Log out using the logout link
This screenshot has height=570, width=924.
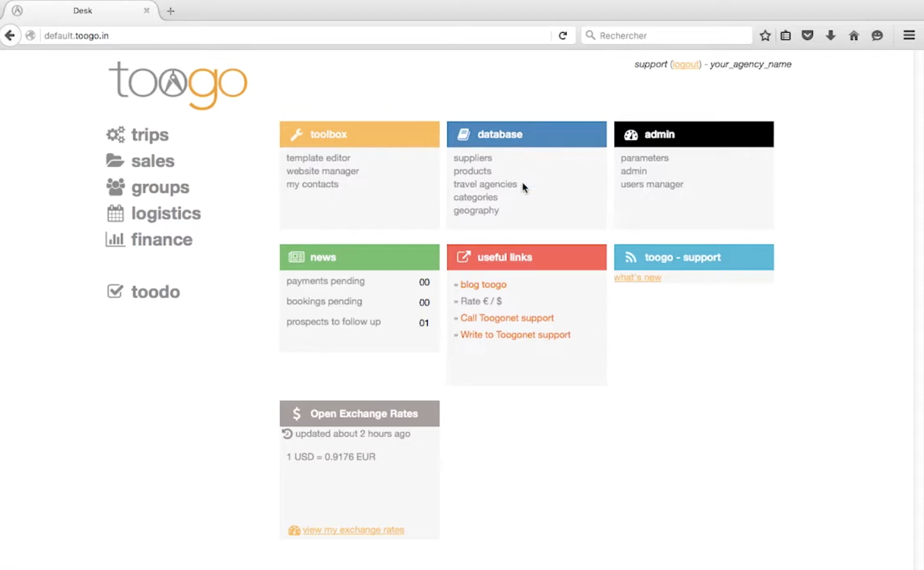pos(685,64)
